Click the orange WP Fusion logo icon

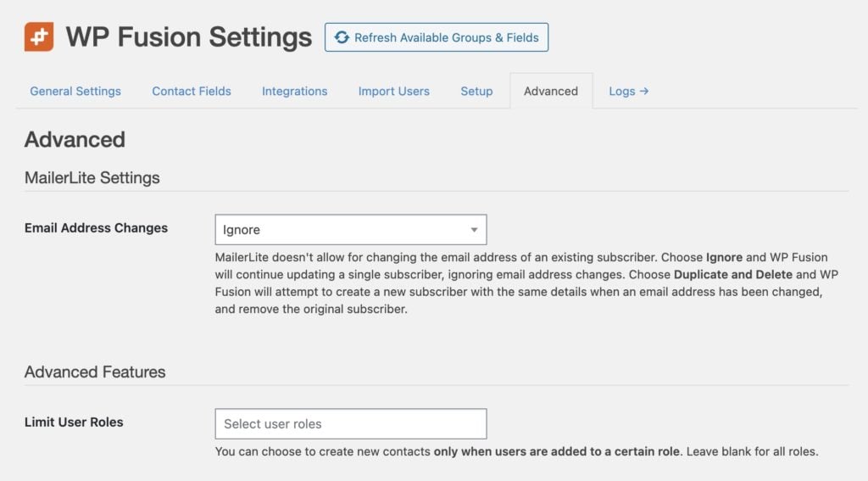39,36
